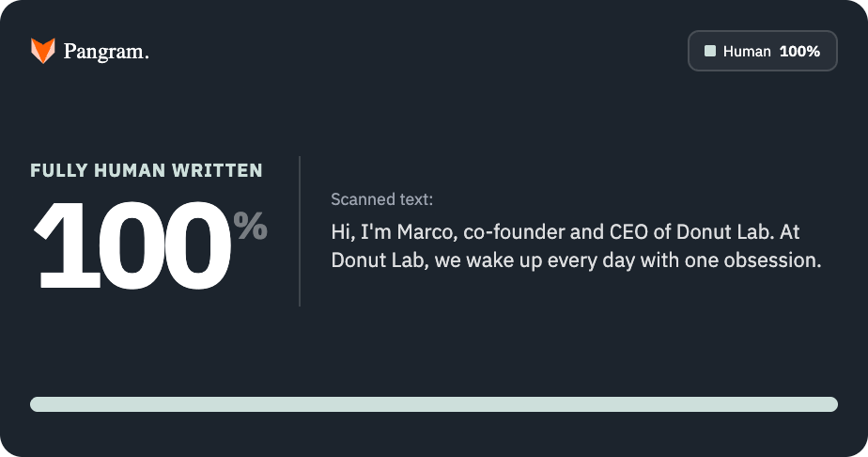Click the middle of the human score progress bar
The image size is (868, 457).
point(434,404)
